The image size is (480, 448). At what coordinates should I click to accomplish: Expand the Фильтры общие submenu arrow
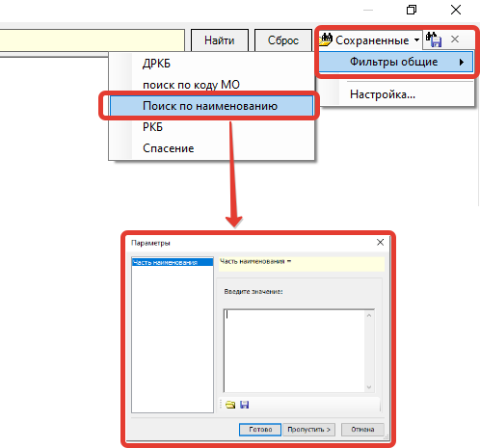(x=462, y=62)
